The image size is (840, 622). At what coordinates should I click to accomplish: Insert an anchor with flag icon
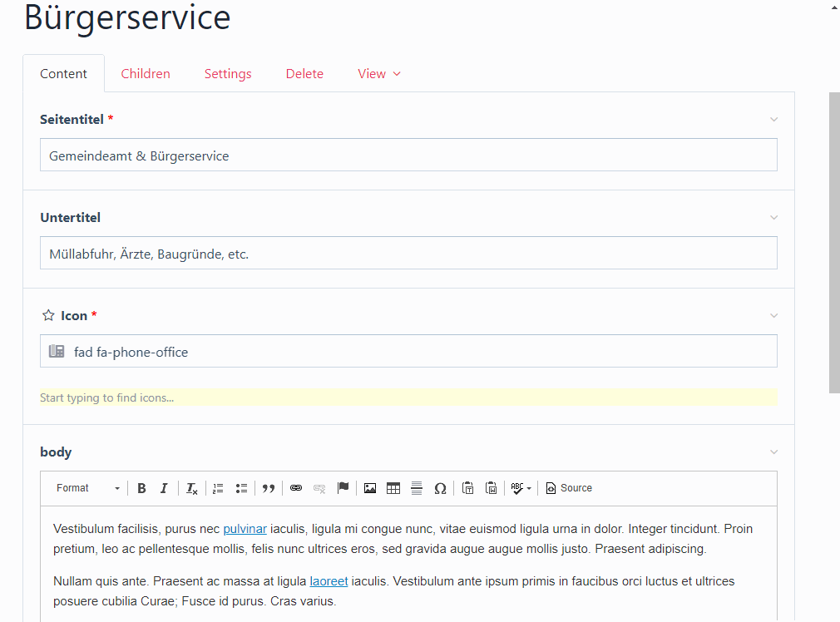[343, 488]
